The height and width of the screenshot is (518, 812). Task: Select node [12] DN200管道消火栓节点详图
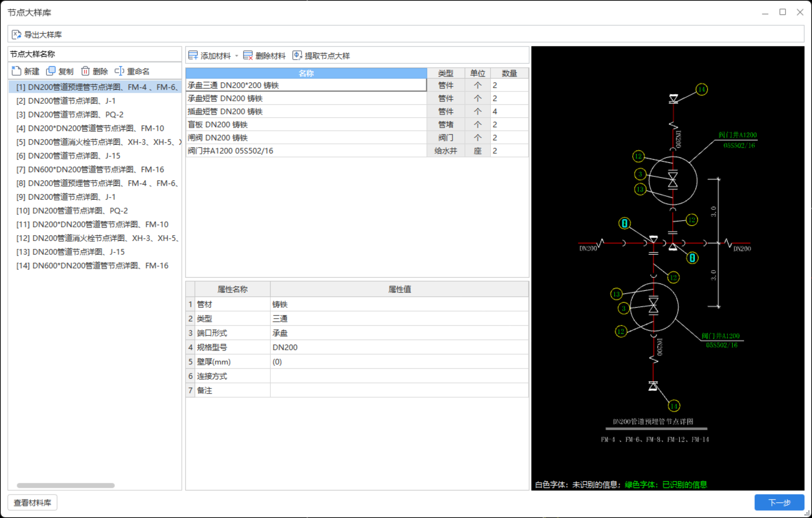pyautogui.click(x=95, y=238)
